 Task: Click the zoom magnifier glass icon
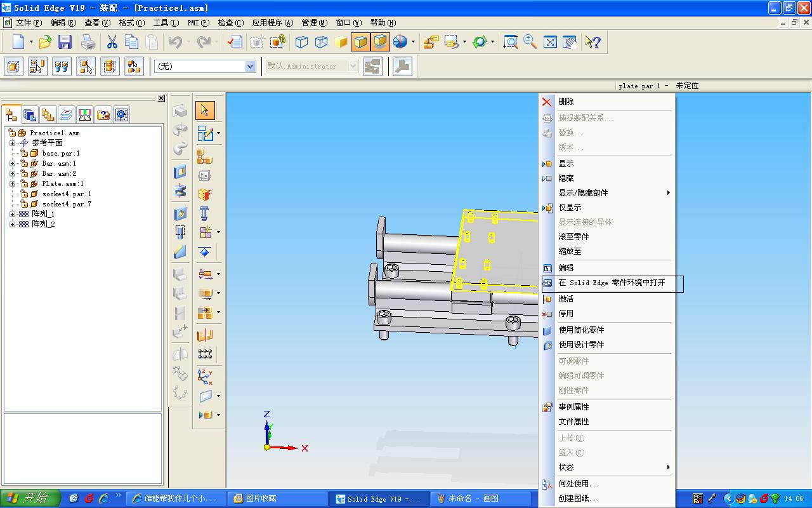pos(530,42)
